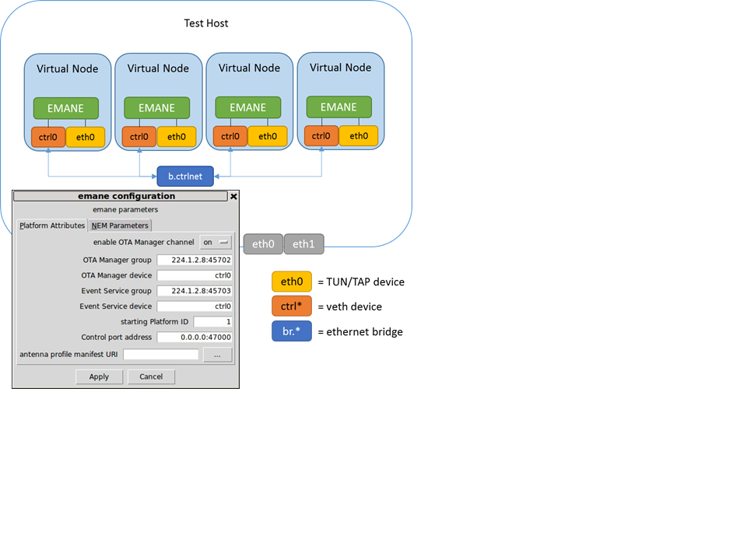The image size is (747, 560).
Task: Click the orange ctrl* legend swatch
Action: (291, 306)
